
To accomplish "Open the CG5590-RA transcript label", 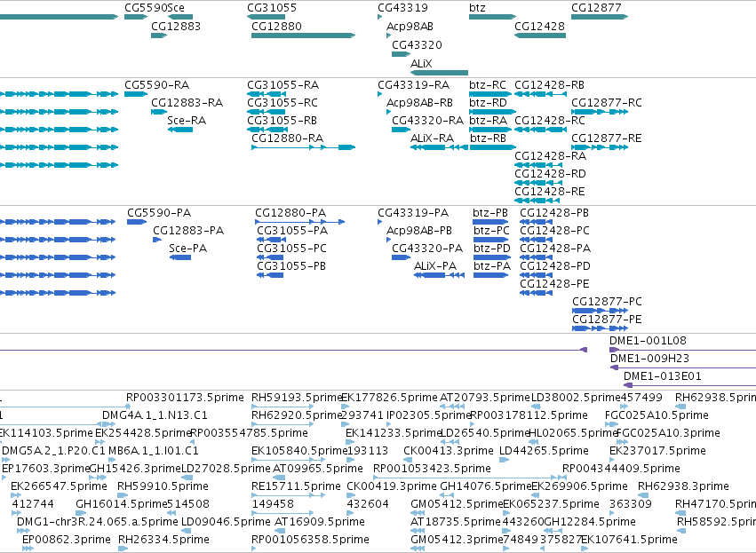I will tap(156, 85).
